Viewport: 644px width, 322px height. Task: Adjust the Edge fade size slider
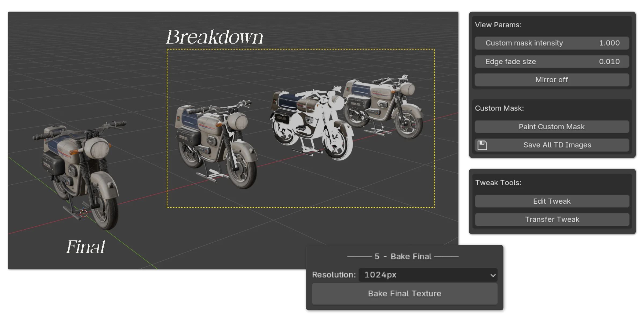(552, 61)
